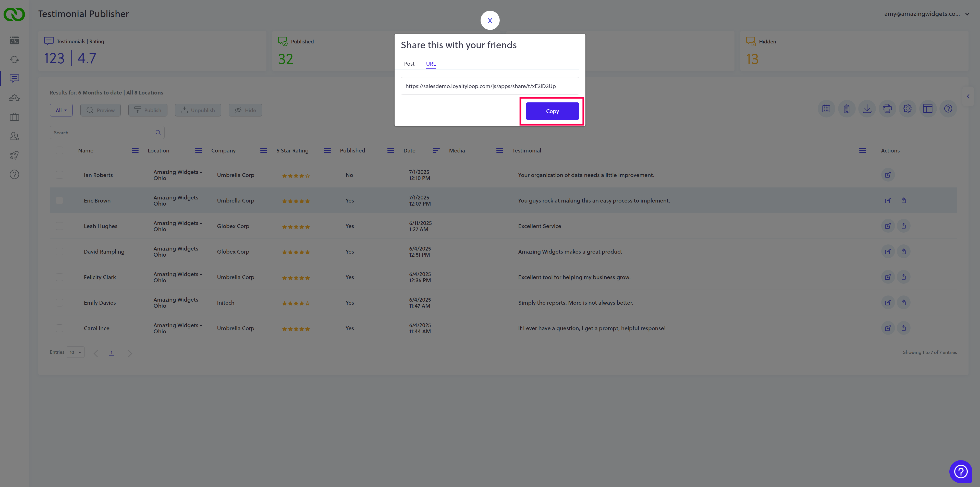
Task: Click the share icon on the Leah Hughes row
Action: (x=903, y=226)
